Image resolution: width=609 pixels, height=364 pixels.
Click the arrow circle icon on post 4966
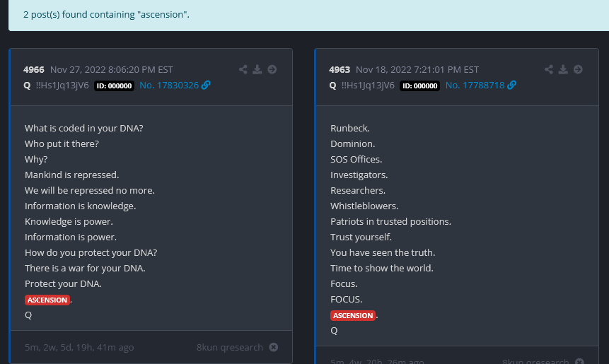pyautogui.click(x=272, y=69)
